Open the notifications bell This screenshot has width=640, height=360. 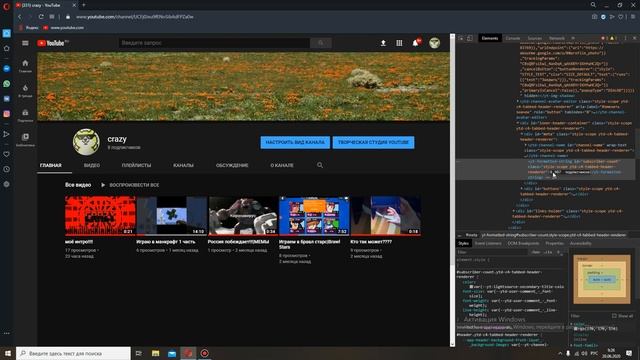[416, 43]
